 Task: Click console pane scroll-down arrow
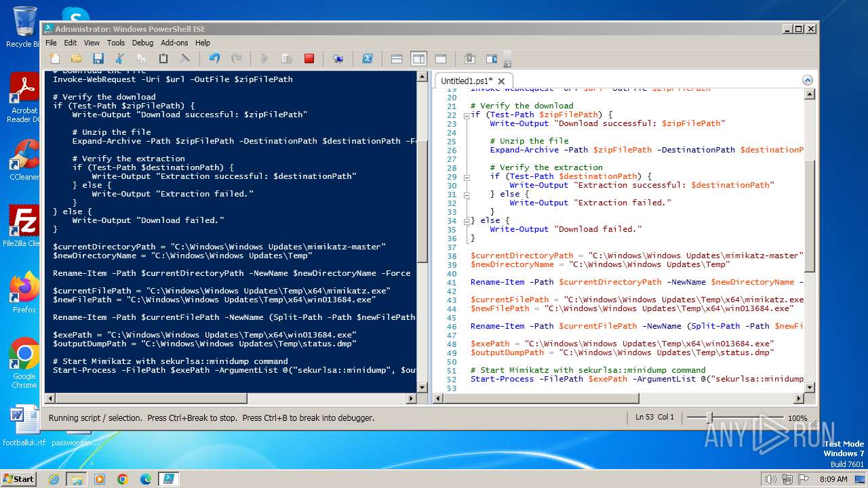coord(422,388)
